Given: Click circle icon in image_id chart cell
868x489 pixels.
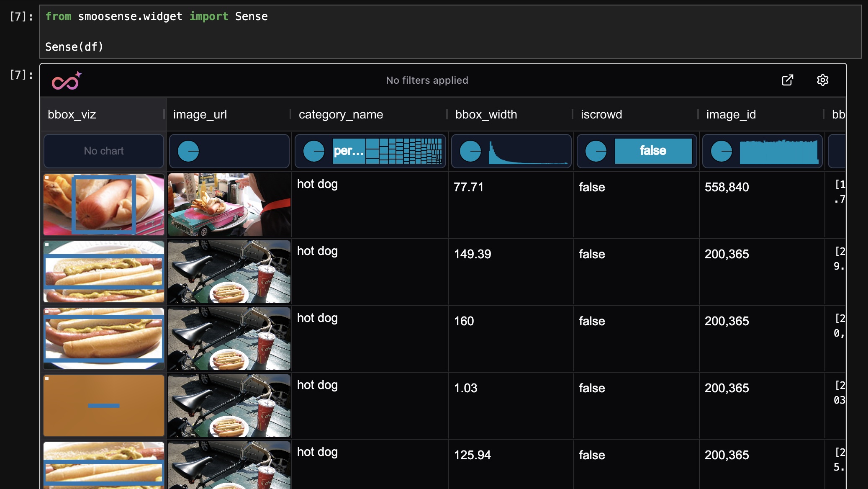Looking at the screenshot, I should click(x=722, y=151).
